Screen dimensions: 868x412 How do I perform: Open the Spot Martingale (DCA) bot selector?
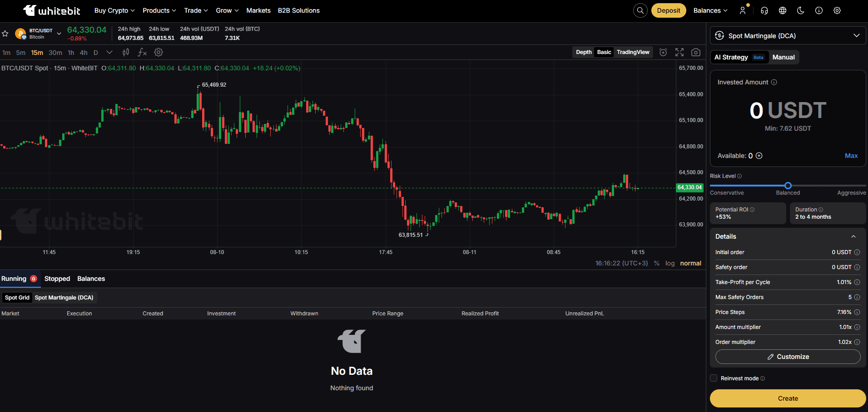788,36
